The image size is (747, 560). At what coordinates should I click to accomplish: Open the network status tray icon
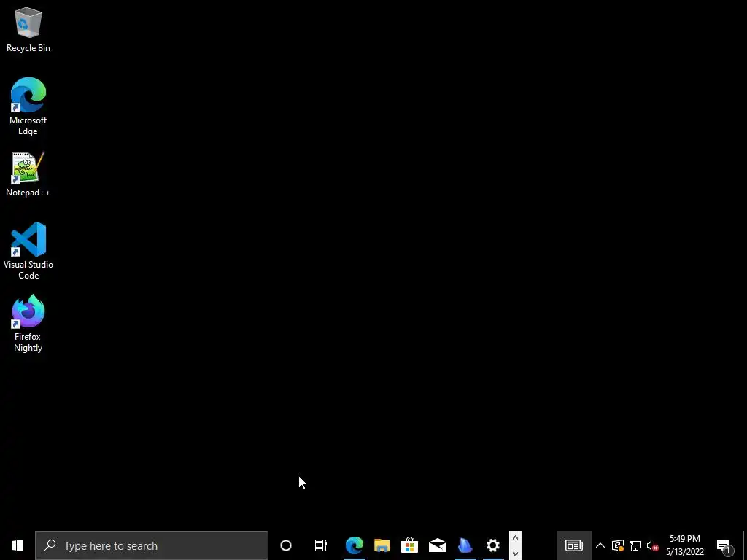click(635, 545)
